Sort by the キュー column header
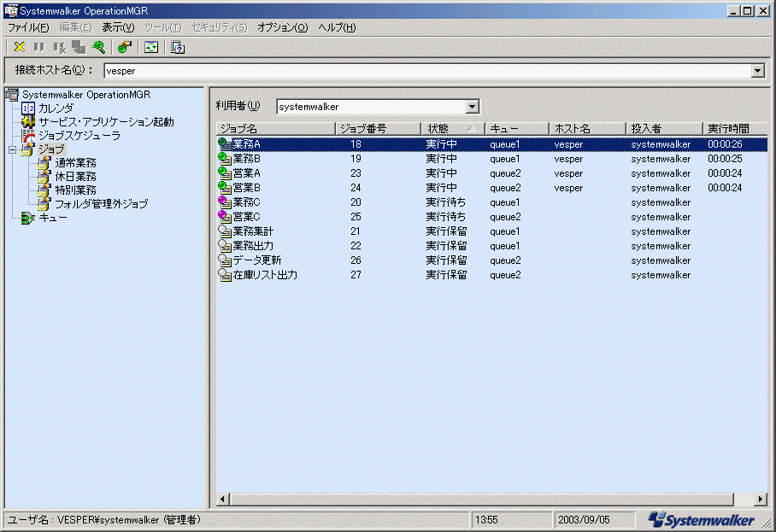776x532 pixels. point(517,129)
